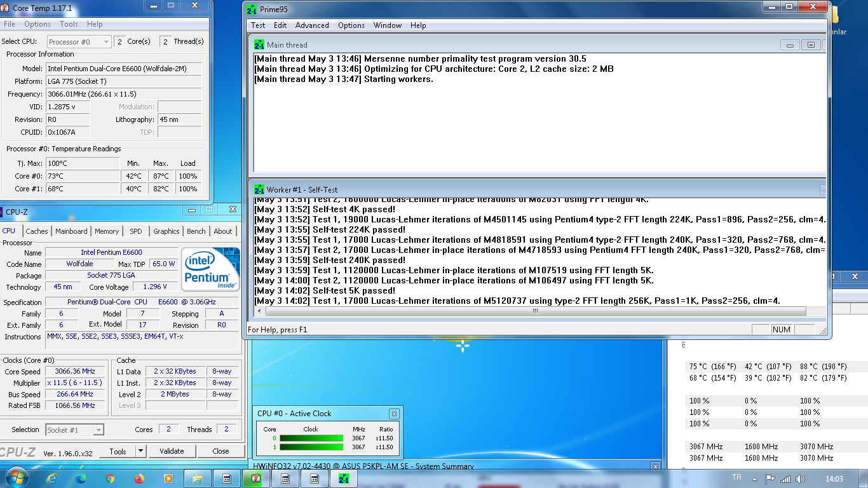868x488 pixels.
Task: Launch Internet Explorer from the taskbar
Action: pos(51,478)
